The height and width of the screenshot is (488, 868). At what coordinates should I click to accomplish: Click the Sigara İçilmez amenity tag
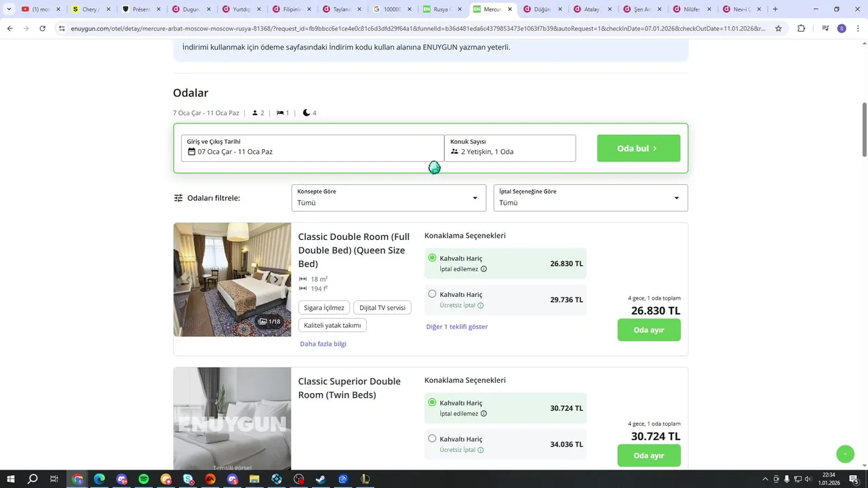coord(324,308)
